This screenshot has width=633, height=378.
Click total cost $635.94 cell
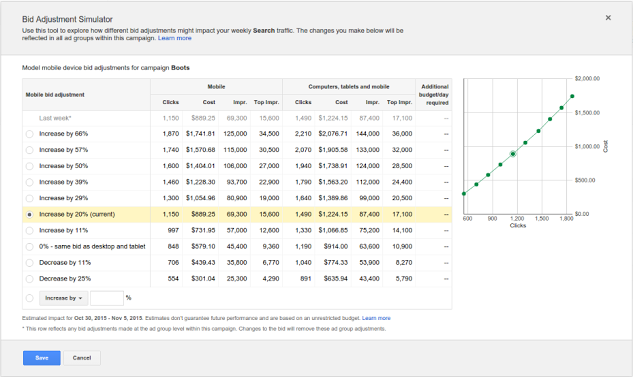(335, 279)
